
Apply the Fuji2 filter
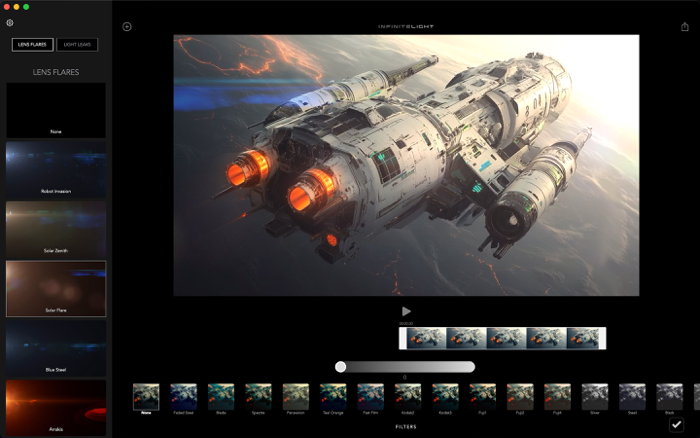tap(520, 396)
